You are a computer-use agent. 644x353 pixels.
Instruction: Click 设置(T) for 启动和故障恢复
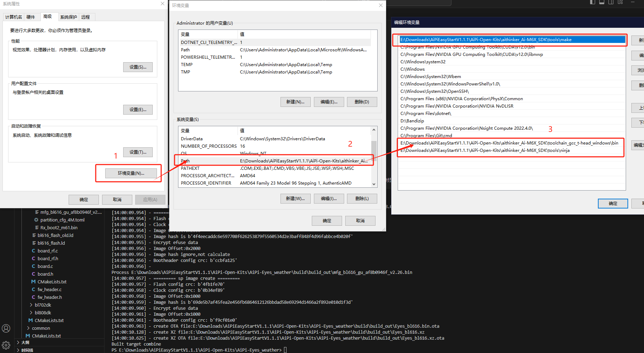pyautogui.click(x=138, y=152)
